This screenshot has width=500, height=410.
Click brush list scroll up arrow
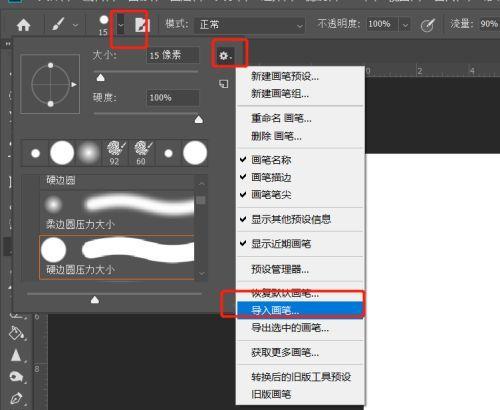coord(201,183)
